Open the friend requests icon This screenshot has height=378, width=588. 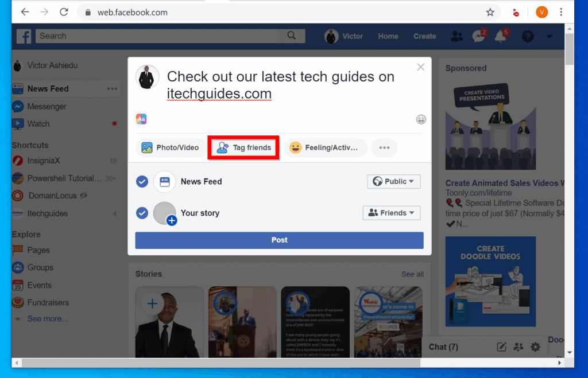(457, 36)
